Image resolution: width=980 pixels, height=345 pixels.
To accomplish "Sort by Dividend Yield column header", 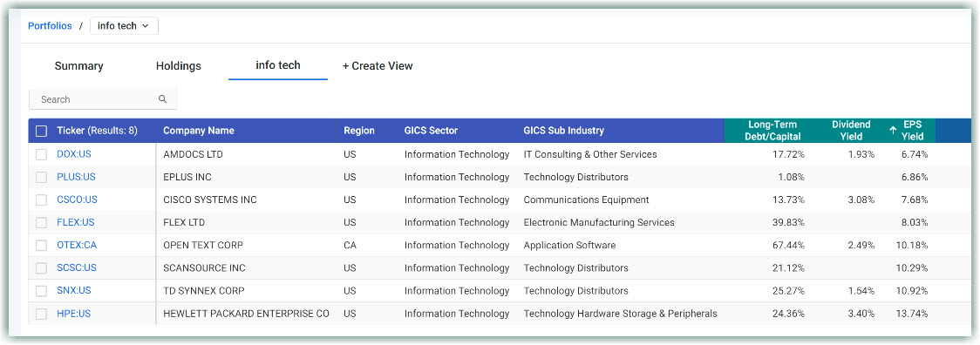I will point(851,131).
